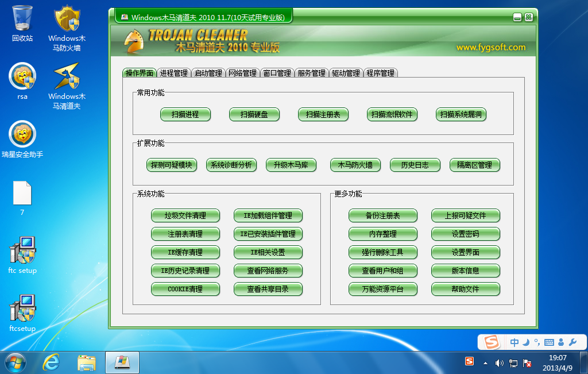Click the Trojan Cleaner taskbar button

(122, 363)
